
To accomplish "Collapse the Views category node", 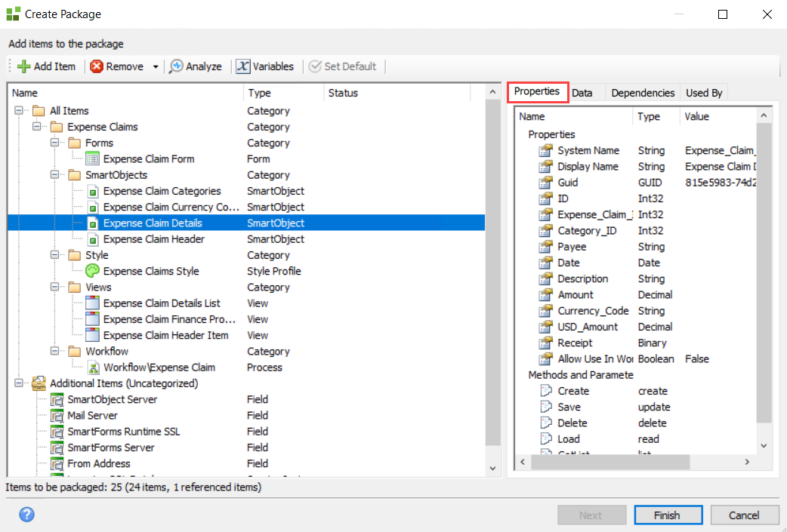I will [54, 288].
